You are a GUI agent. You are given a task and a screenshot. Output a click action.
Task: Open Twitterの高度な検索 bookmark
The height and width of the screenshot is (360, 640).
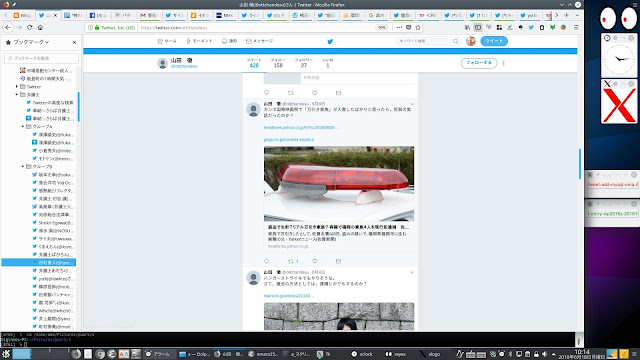point(50,102)
